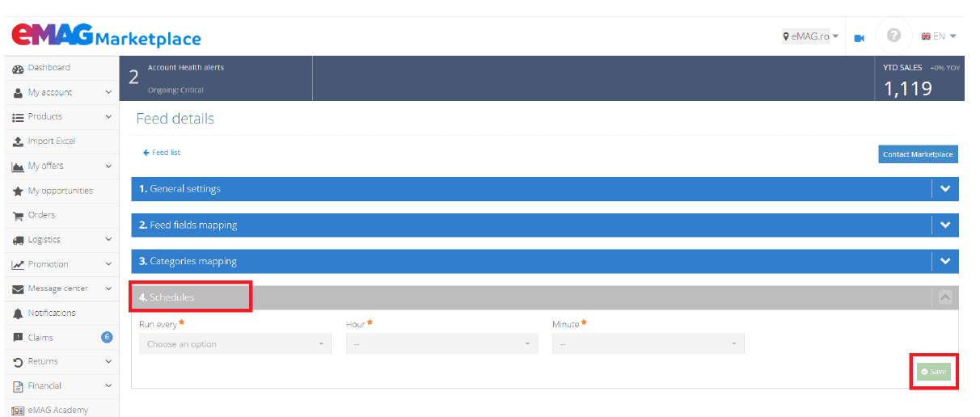The width and height of the screenshot is (980, 417).
Task: Click the Returns undo-arrow icon
Action: pos(18,362)
